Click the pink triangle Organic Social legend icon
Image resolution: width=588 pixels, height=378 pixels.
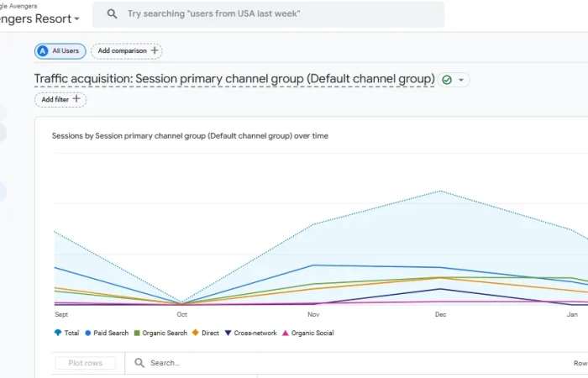point(286,333)
